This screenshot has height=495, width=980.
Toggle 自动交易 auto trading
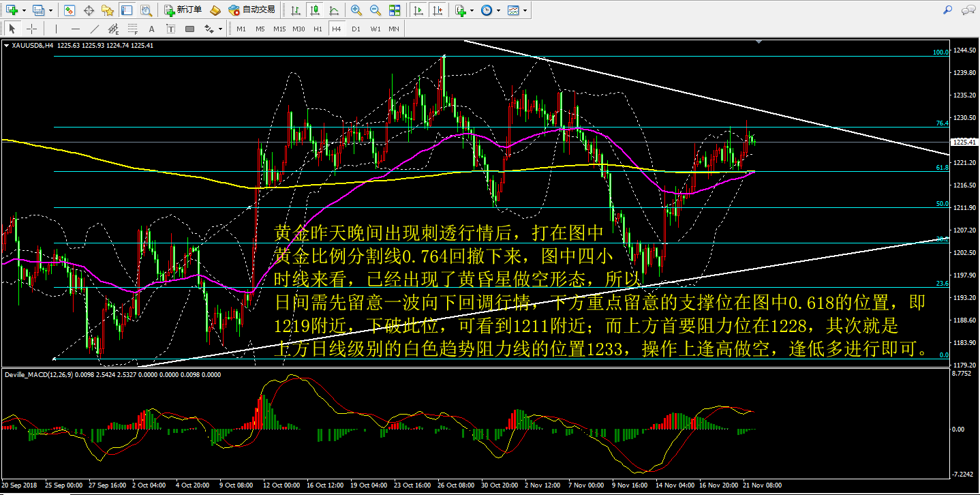[x=252, y=10]
